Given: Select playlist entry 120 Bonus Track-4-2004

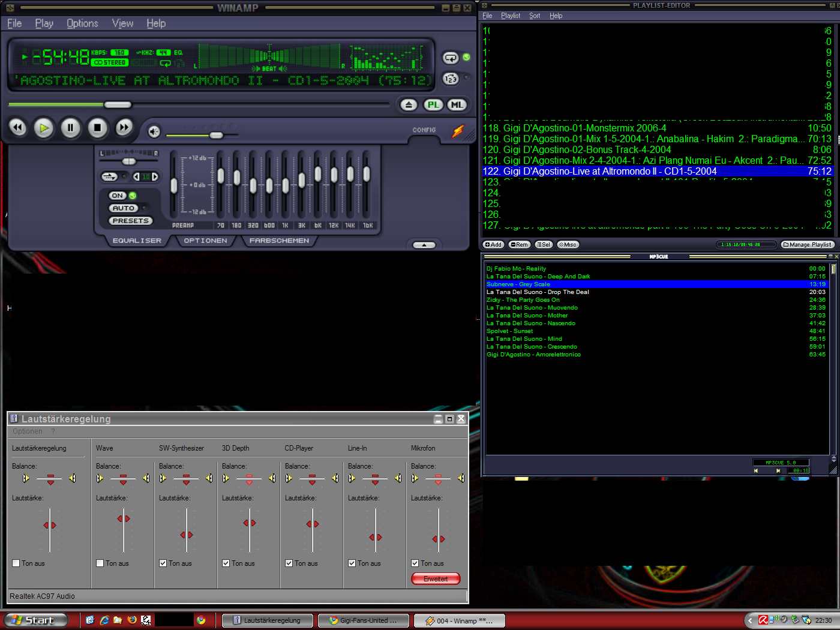Looking at the screenshot, I should [x=657, y=149].
